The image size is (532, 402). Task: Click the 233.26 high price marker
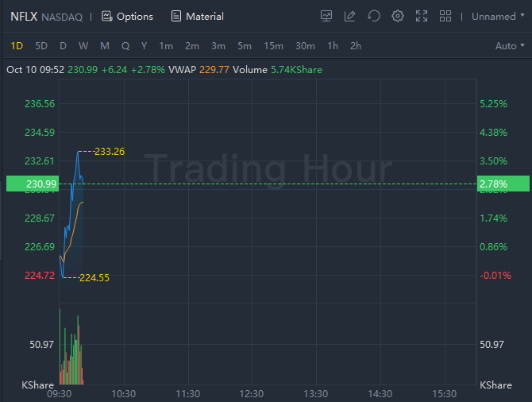click(110, 151)
